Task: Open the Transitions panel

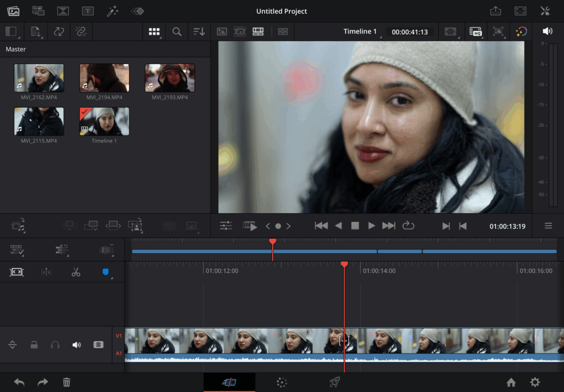Action: [x=63, y=11]
